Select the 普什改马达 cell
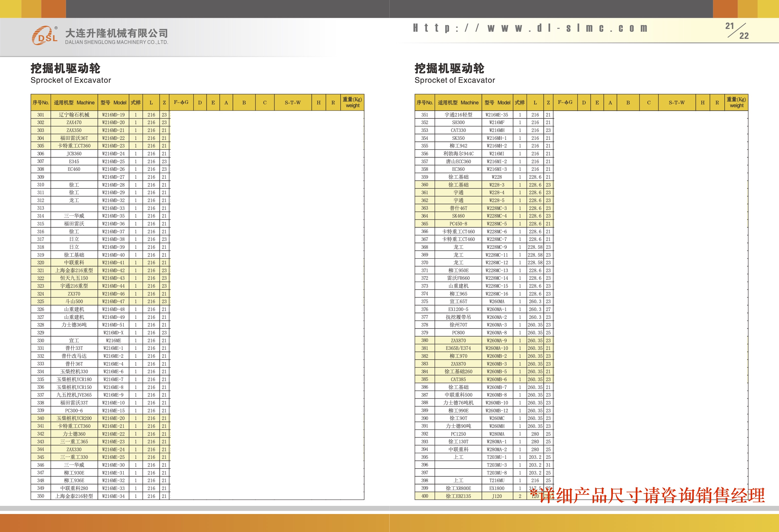This screenshot has height=532, width=779. (x=74, y=356)
